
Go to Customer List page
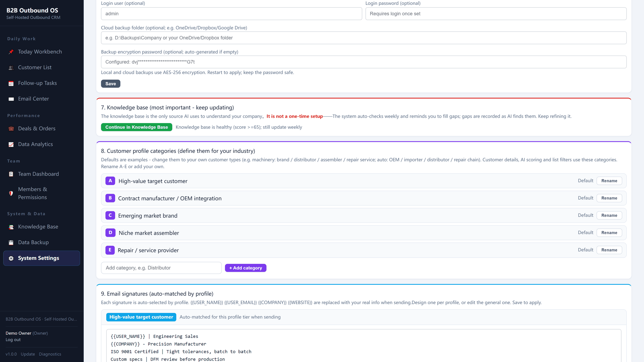[42, 67]
